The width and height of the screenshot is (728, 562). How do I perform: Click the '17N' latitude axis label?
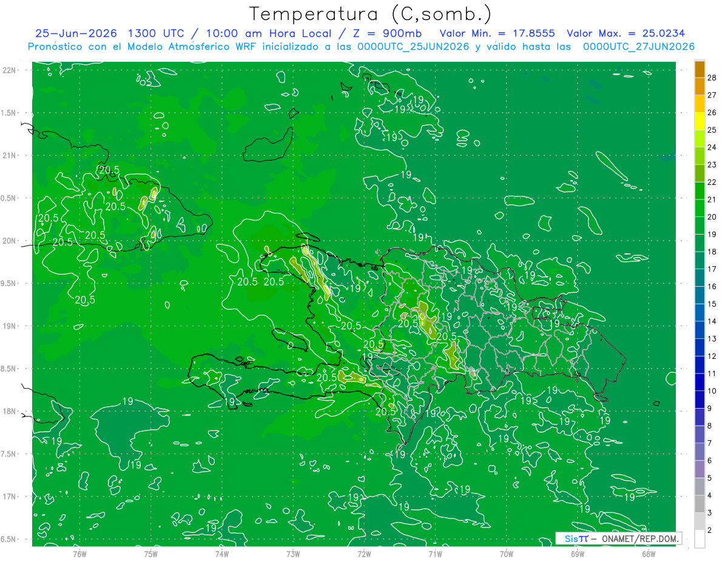[x=10, y=497]
